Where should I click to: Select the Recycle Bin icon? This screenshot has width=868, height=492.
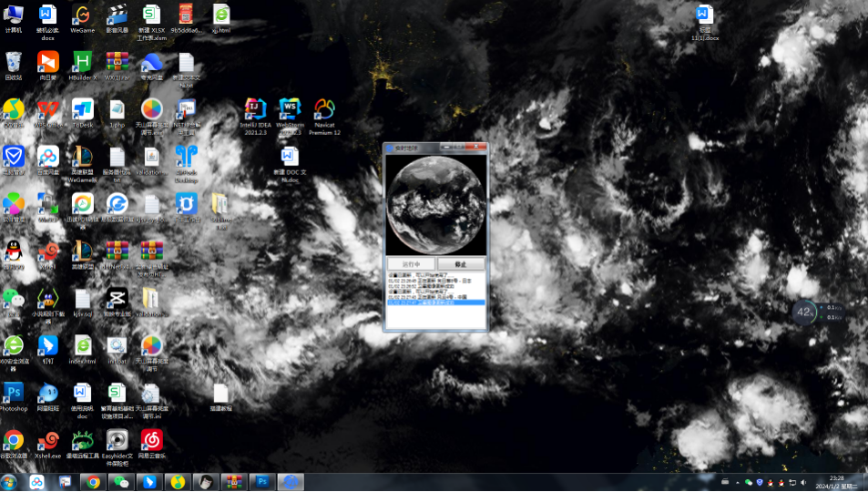[x=13, y=63]
